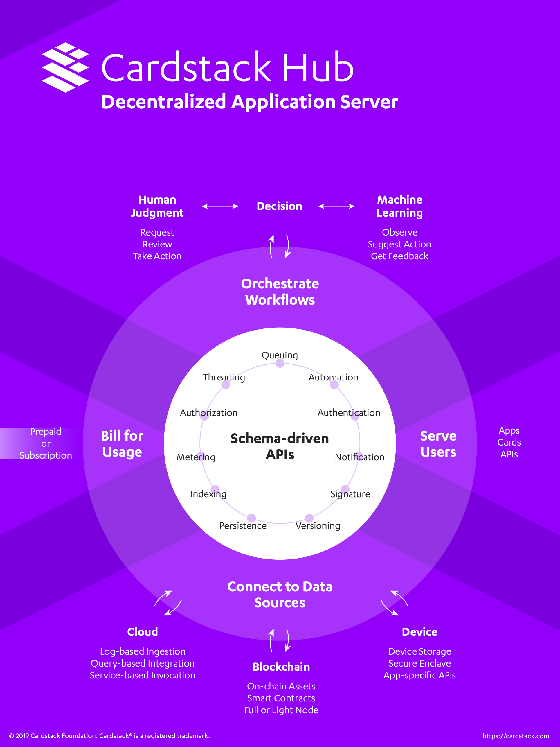Click 'Schema-driven APIs' center text
The width and height of the screenshot is (560, 747).
click(x=280, y=446)
